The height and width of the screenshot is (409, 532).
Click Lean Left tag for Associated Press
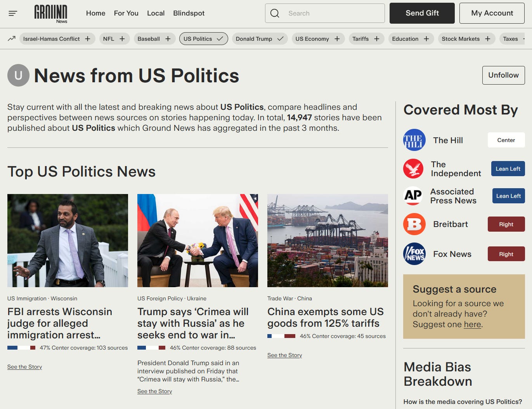(508, 196)
